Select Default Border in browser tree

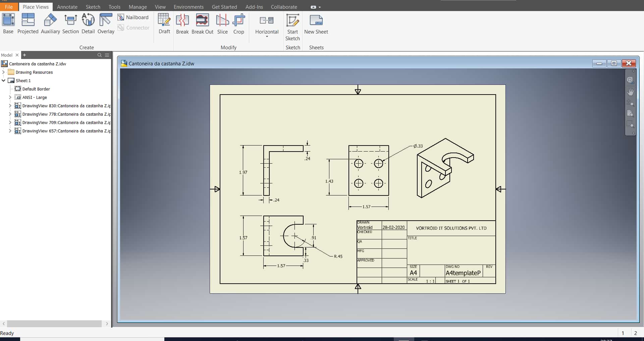coord(36,89)
